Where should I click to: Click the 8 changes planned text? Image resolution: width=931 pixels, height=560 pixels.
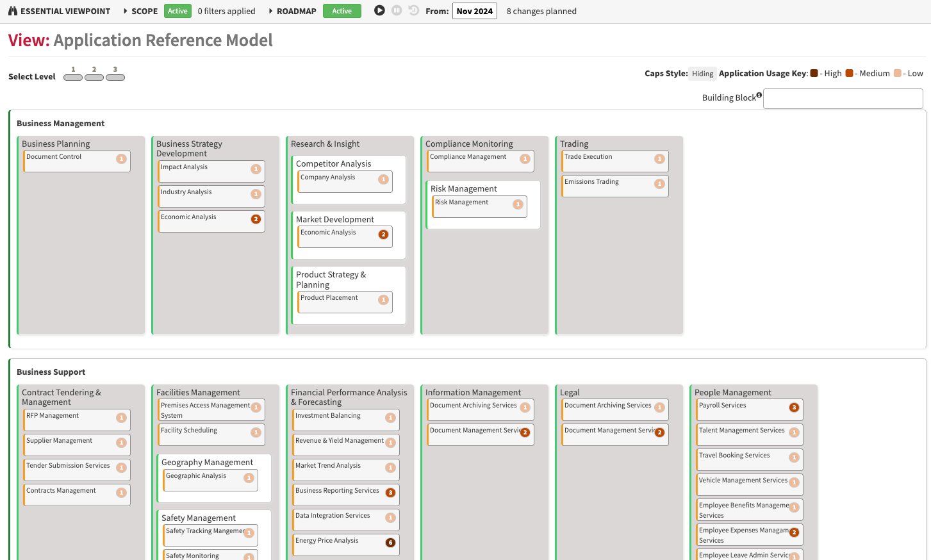click(541, 11)
